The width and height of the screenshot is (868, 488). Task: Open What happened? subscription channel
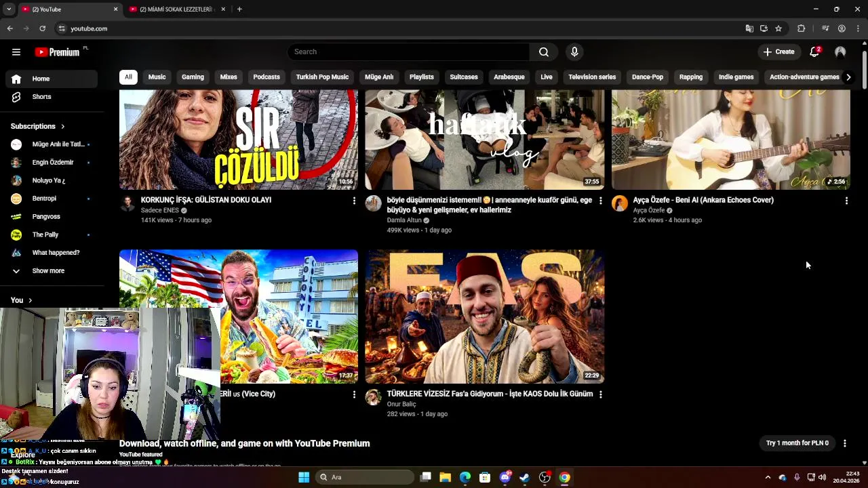click(52, 253)
